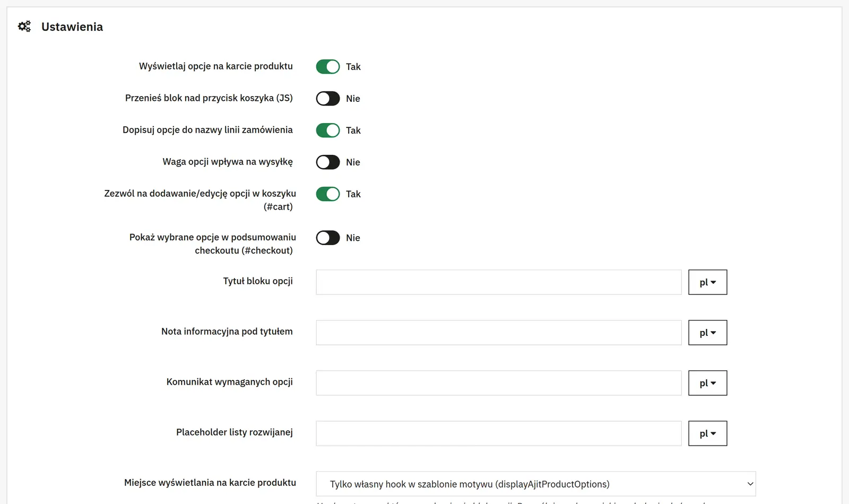This screenshot has width=849, height=504.
Task: Click the Tak label of Wyświetlaj opcje
Action: 353,67
